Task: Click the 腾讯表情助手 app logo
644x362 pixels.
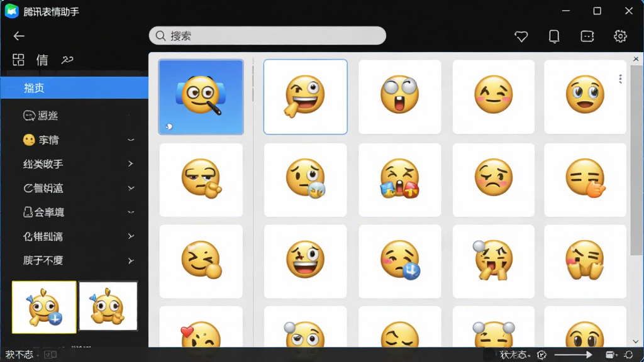Action: click(x=11, y=11)
